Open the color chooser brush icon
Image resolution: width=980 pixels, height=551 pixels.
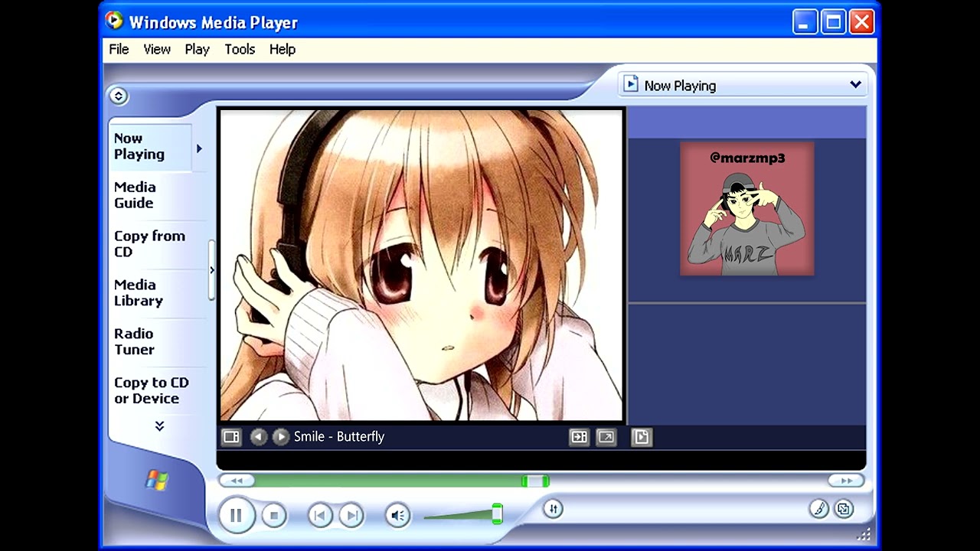819,509
